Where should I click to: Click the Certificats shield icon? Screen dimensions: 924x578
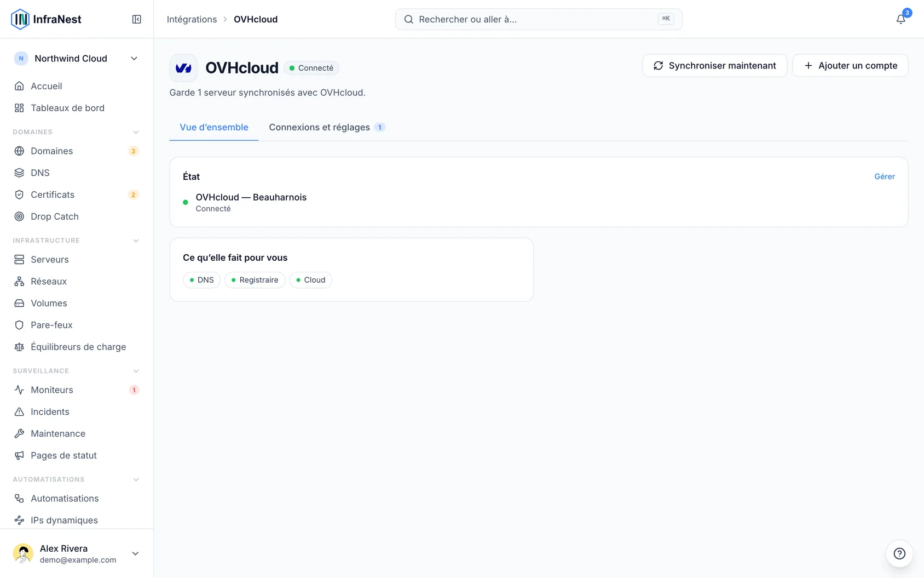pos(19,194)
